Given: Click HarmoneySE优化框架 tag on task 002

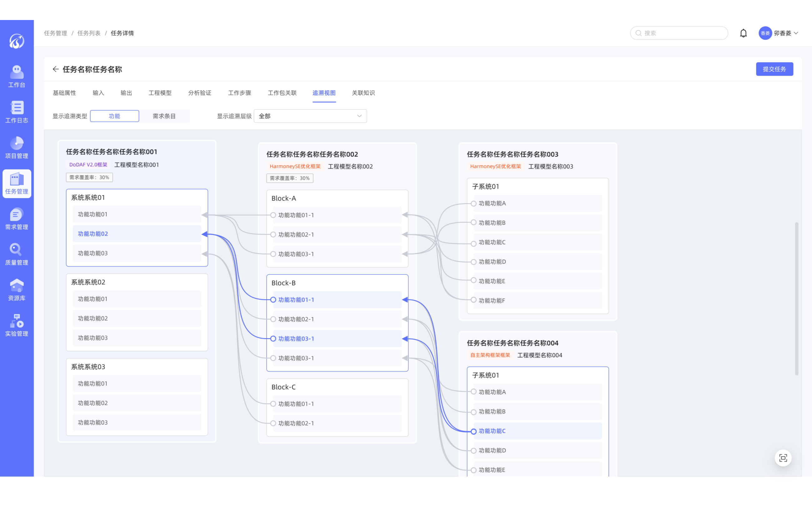Looking at the screenshot, I should pyautogui.click(x=295, y=166).
